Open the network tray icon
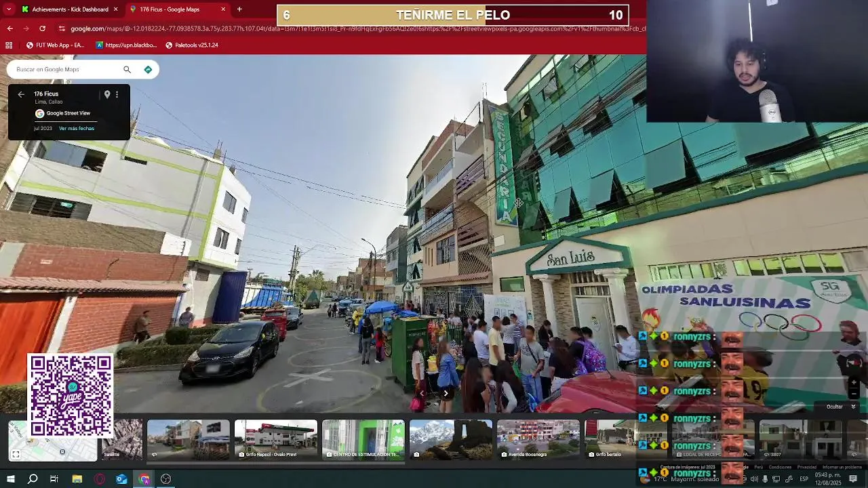Image resolution: width=868 pixels, height=488 pixels. tap(776, 479)
